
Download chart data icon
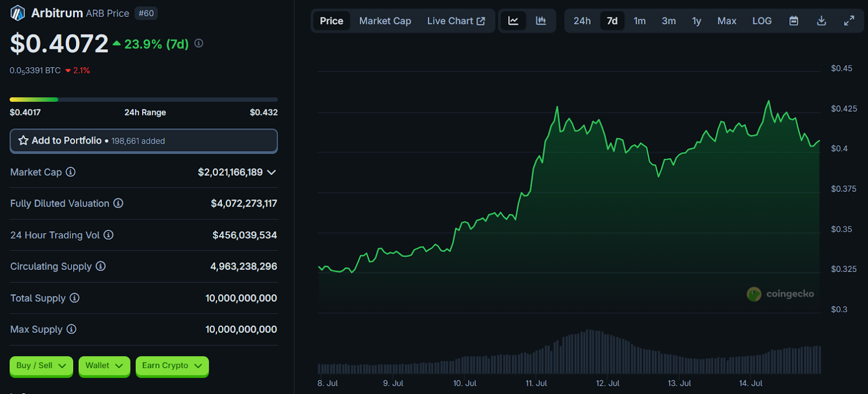(821, 21)
